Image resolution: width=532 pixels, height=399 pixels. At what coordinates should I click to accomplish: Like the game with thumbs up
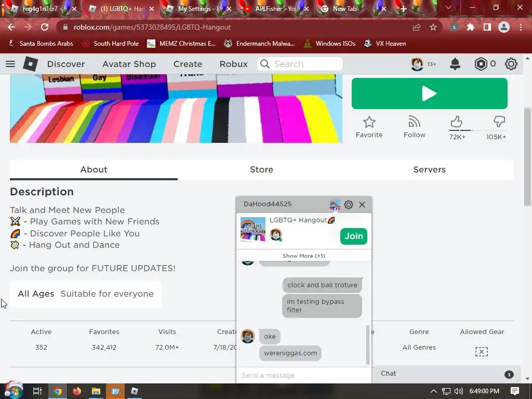[457, 122]
